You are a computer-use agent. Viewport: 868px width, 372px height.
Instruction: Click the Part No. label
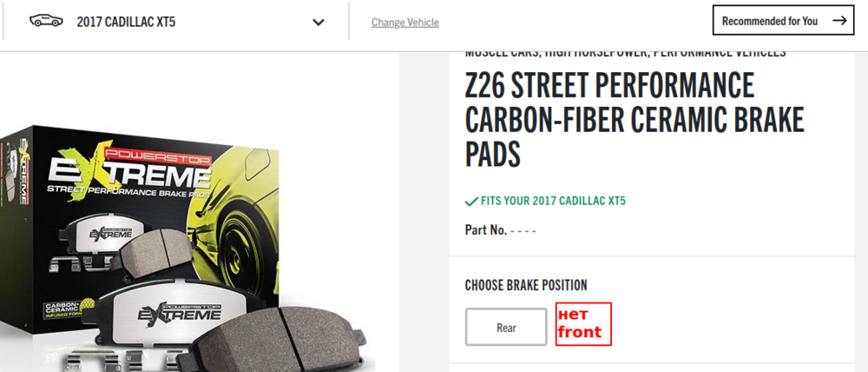(486, 230)
